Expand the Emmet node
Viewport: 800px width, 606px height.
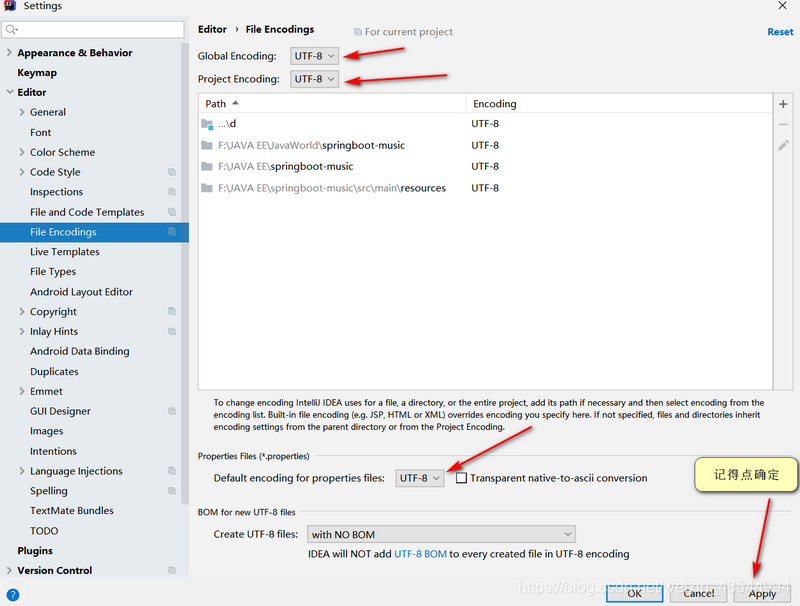(x=21, y=391)
